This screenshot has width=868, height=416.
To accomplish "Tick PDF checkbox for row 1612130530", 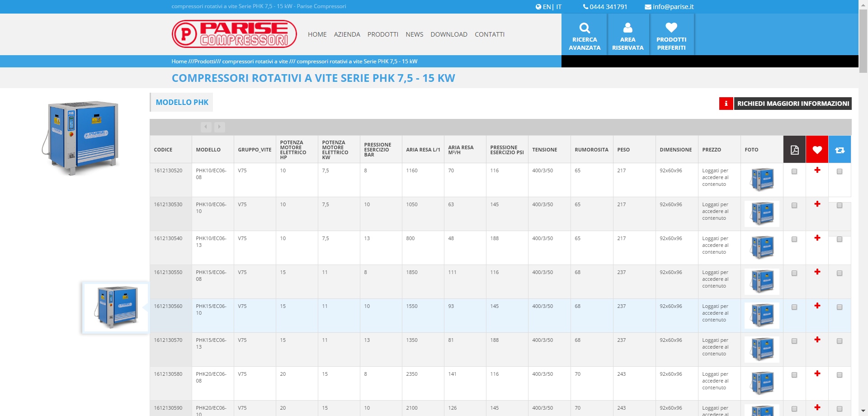I will click(794, 205).
